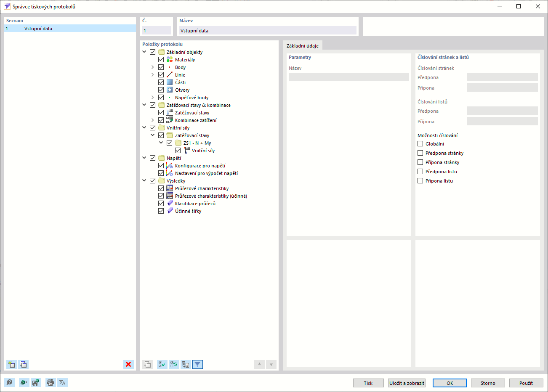548x392 pixels.
Task: Copy the selected protocol in Seznam
Action: pyautogui.click(x=23, y=364)
